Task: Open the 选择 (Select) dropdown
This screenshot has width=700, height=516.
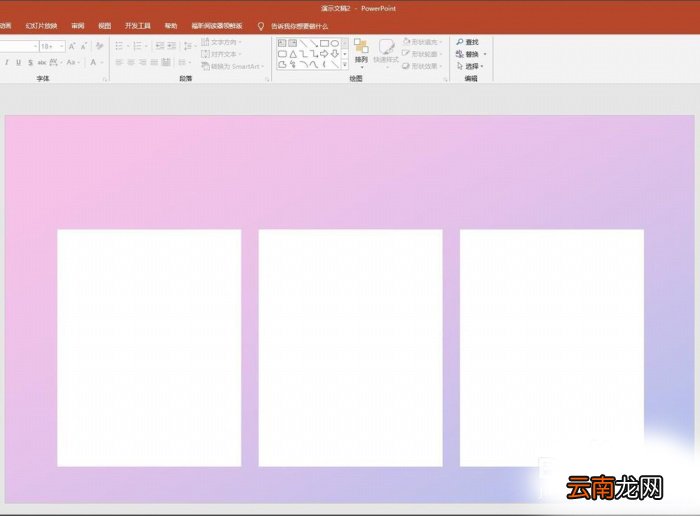Action: [x=470, y=66]
